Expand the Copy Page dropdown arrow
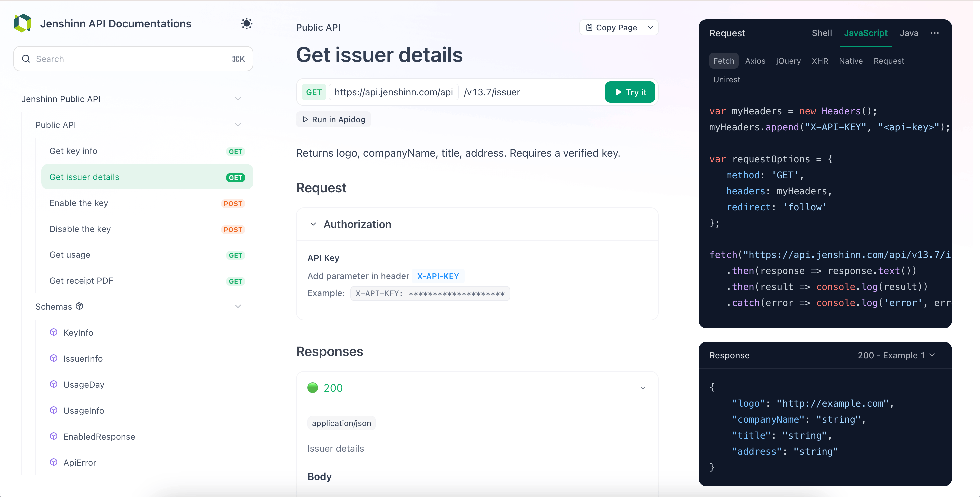The height and width of the screenshot is (497, 980). point(651,27)
